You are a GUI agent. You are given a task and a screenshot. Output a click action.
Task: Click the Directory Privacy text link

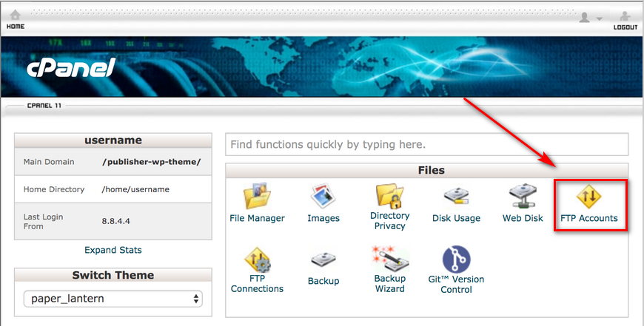pos(390,220)
